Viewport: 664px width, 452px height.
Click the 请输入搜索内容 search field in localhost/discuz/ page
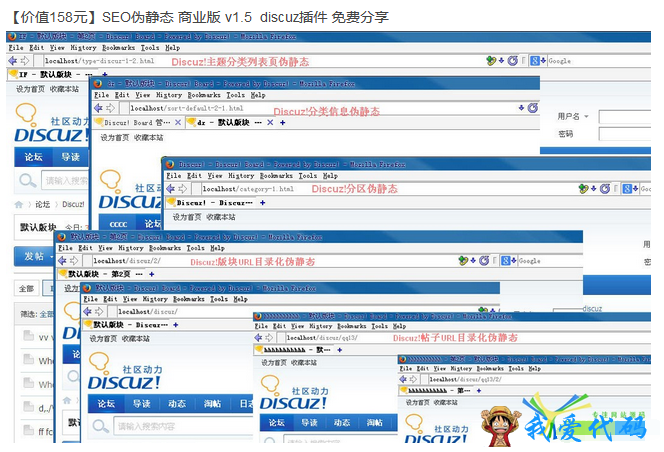[x=185, y=426]
